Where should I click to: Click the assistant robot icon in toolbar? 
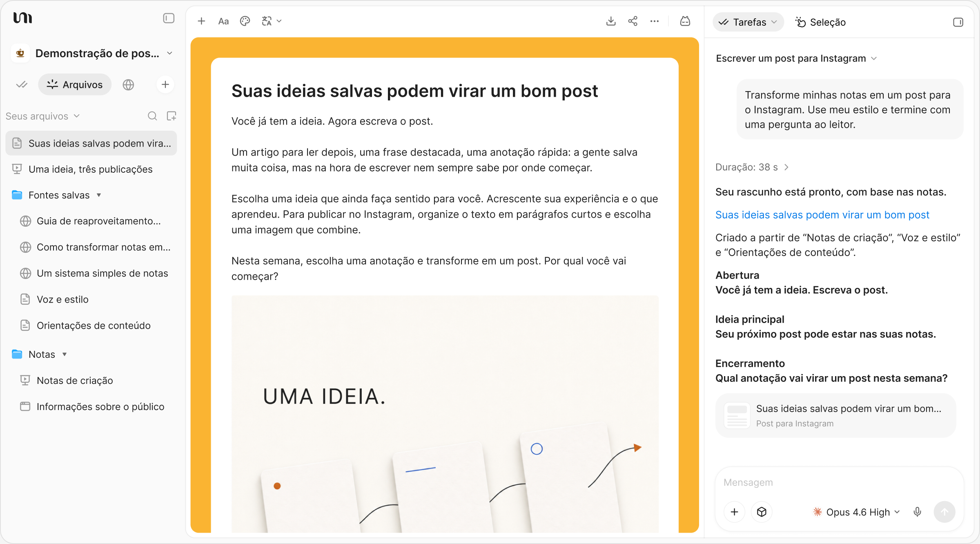(x=685, y=21)
